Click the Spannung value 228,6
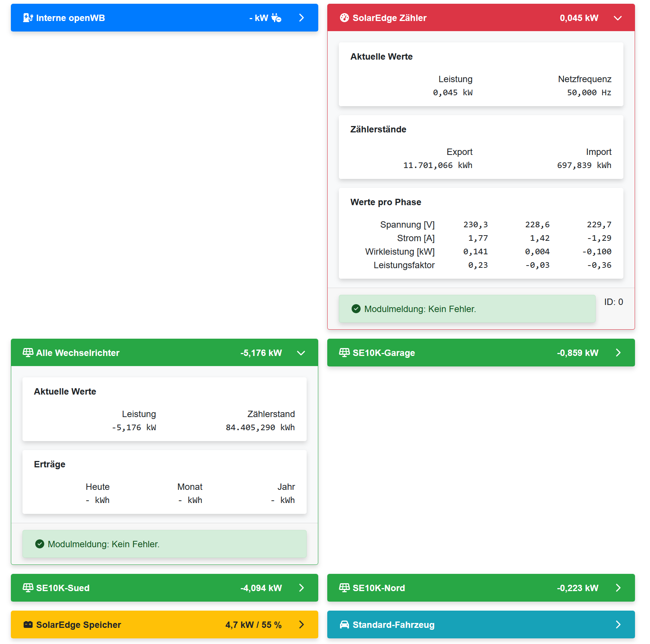650x644 pixels. tap(537, 224)
